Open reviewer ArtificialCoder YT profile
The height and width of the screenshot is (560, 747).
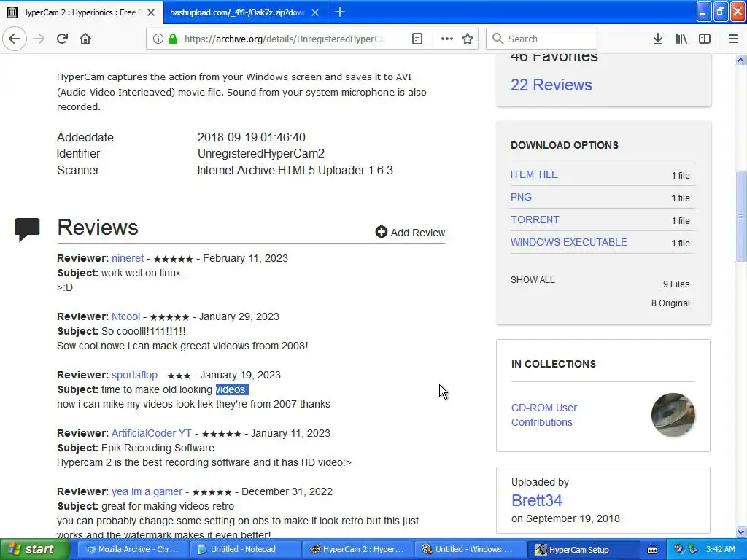pyautogui.click(x=152, y=433)
